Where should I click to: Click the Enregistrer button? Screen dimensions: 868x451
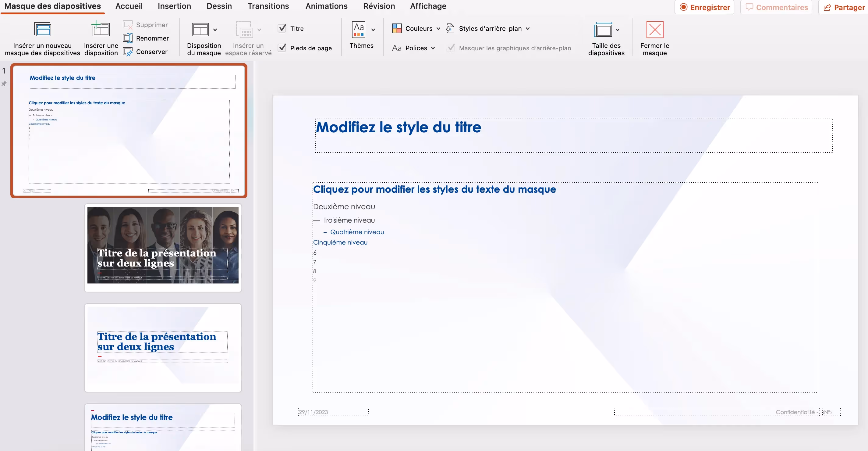tap(704, 7)
